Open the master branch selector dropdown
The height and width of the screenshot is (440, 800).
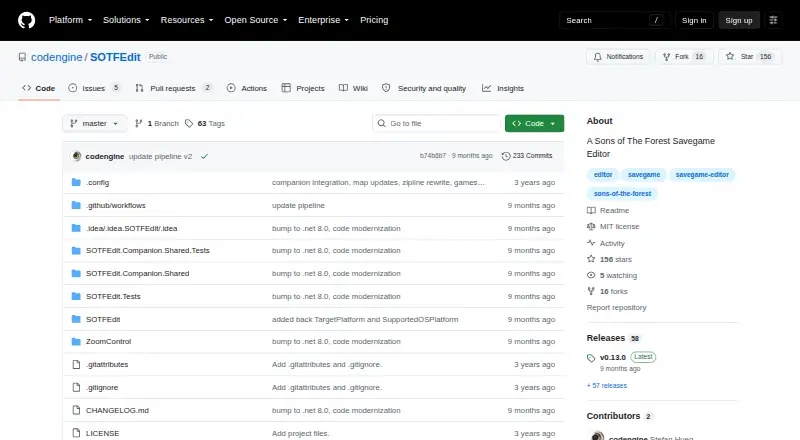[x=94, y=124]
